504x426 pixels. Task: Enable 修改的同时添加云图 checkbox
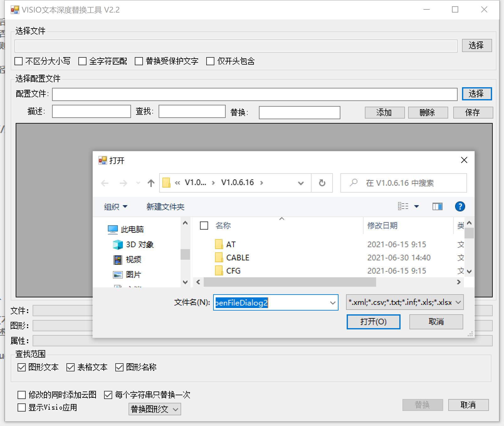point(22,395)
